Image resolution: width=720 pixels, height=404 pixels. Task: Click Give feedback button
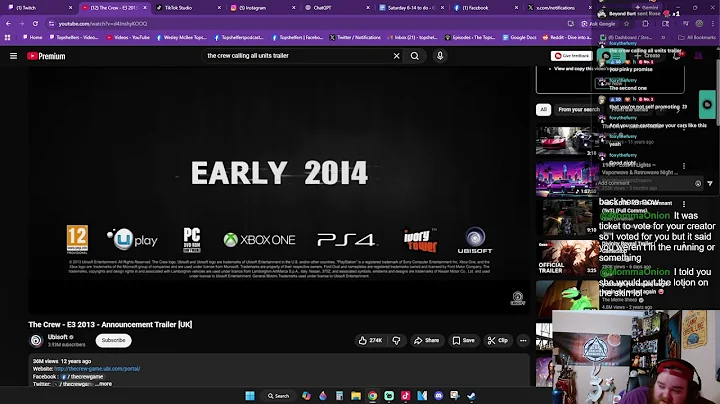click(x=572, y=56)
